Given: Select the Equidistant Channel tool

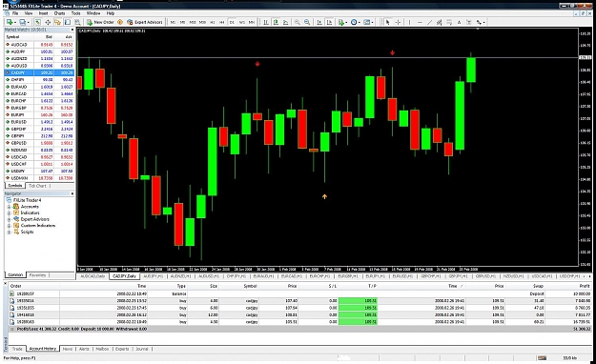Looking at the screenshot, I should [x=440, y=22].
